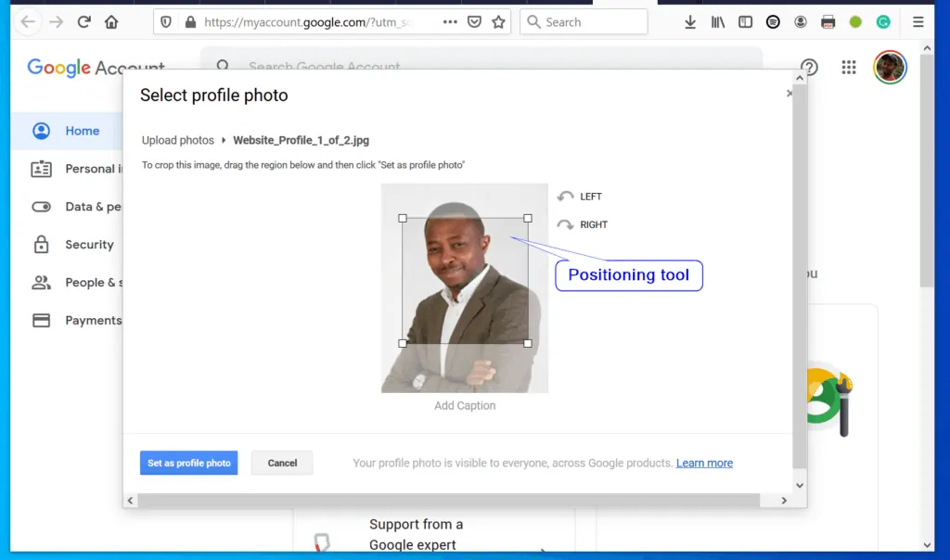
Task: Rotate the photo right
Action: pyautogui.click(x=581, y=224)
